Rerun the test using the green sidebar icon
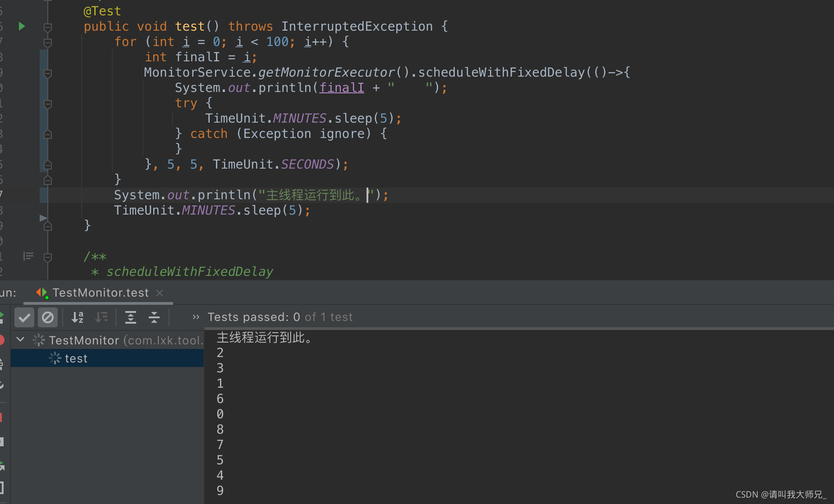The width and height of the screenshot is (834, 504). 3,315
